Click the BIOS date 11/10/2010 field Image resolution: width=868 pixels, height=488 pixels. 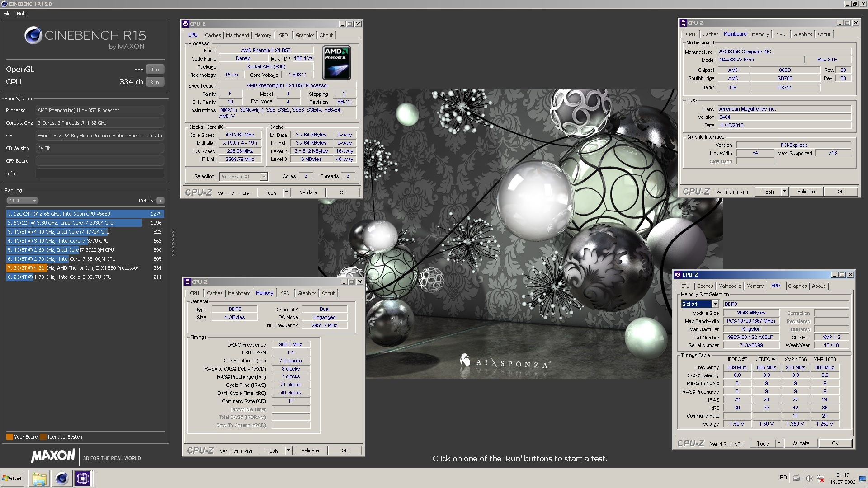coord(784,125)
